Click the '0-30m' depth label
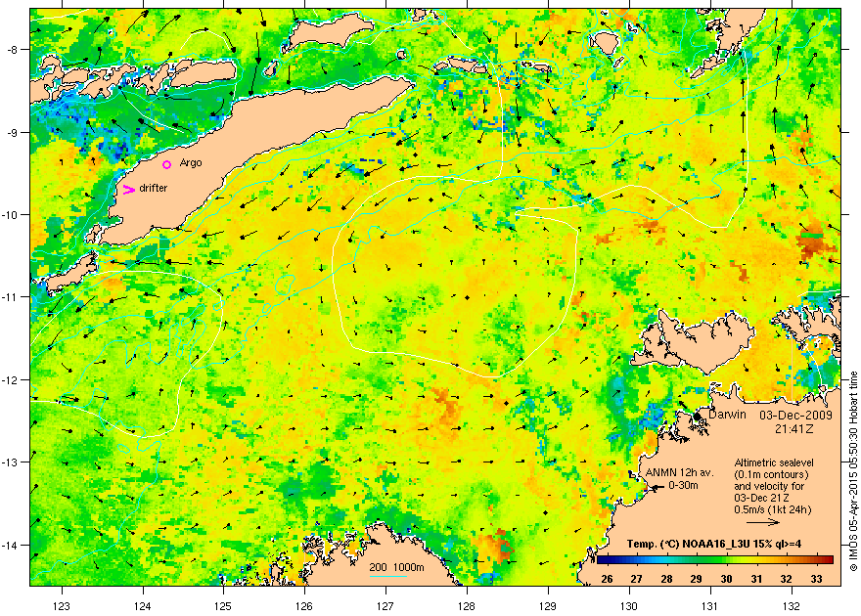 click(683, 485)
